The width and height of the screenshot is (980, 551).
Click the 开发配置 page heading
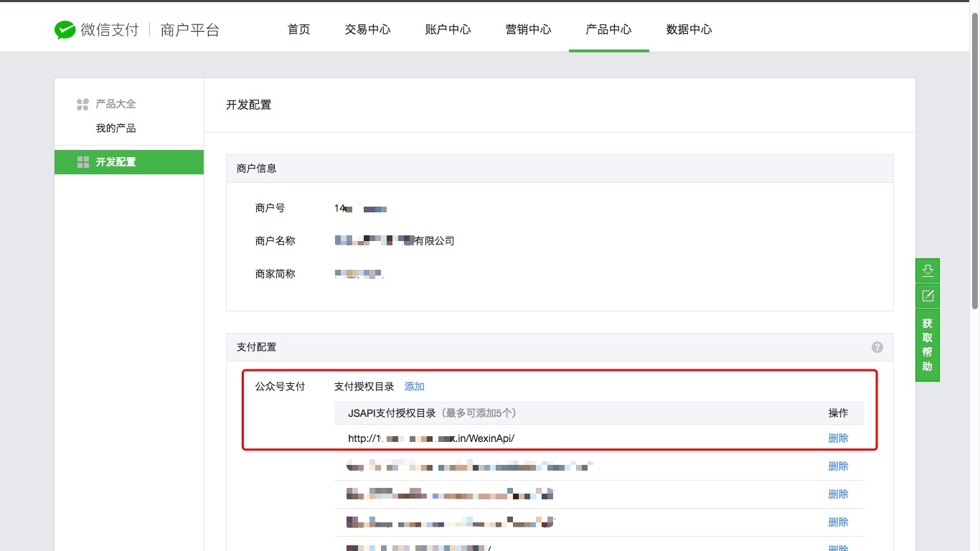tap(248, 105)
